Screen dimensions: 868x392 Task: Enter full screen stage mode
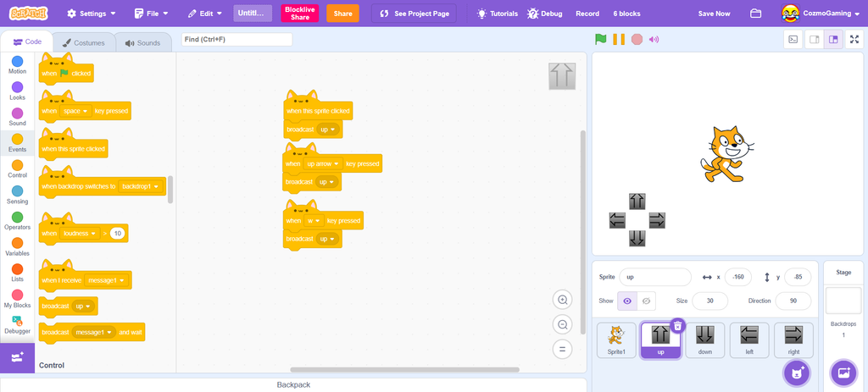pos(854,39)
